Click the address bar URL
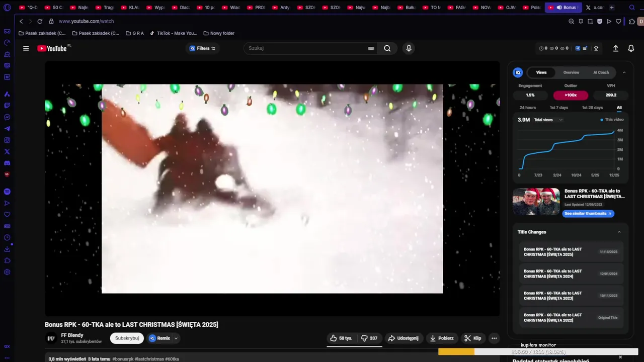 [86, 22]
